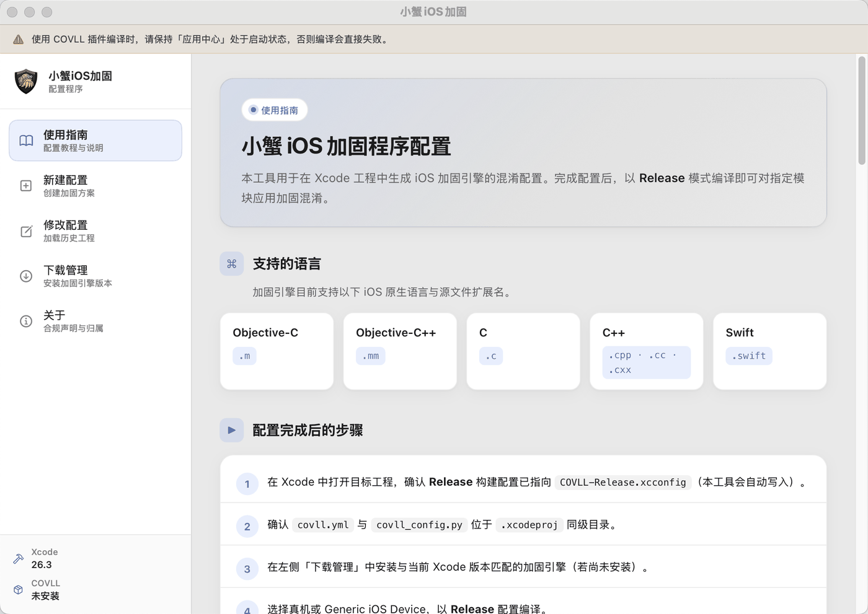Click the info circle icon beside 关于
868x614 pixels.
pyautogui.click(x=26, y=321)
